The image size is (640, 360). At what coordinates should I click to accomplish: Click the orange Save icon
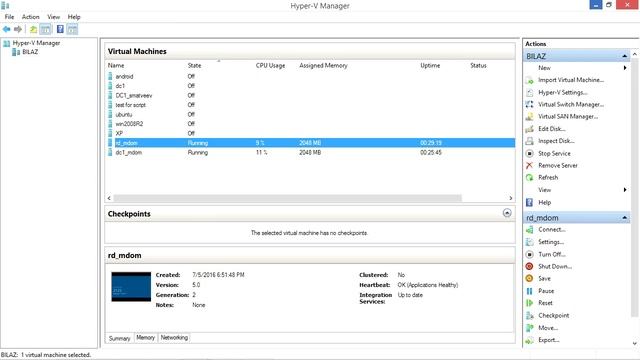click(529, 278)
